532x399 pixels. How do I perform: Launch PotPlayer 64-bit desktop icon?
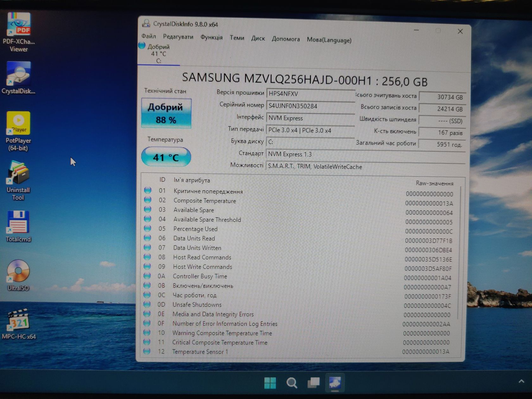pos(18,131)
